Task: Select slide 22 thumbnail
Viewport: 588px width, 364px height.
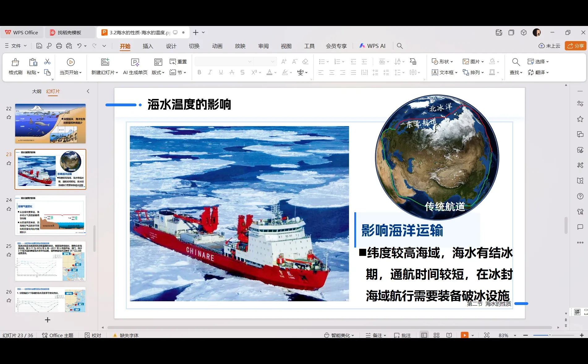Action: 50,124
